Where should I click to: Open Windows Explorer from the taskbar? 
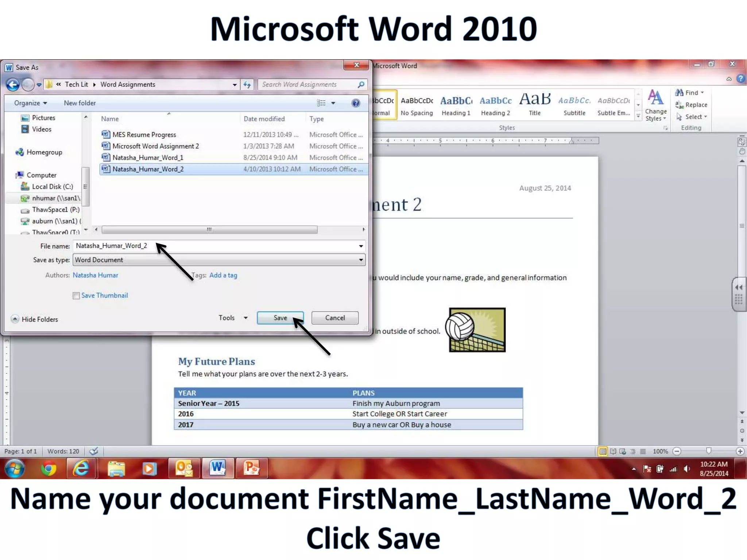coord(116,468)
